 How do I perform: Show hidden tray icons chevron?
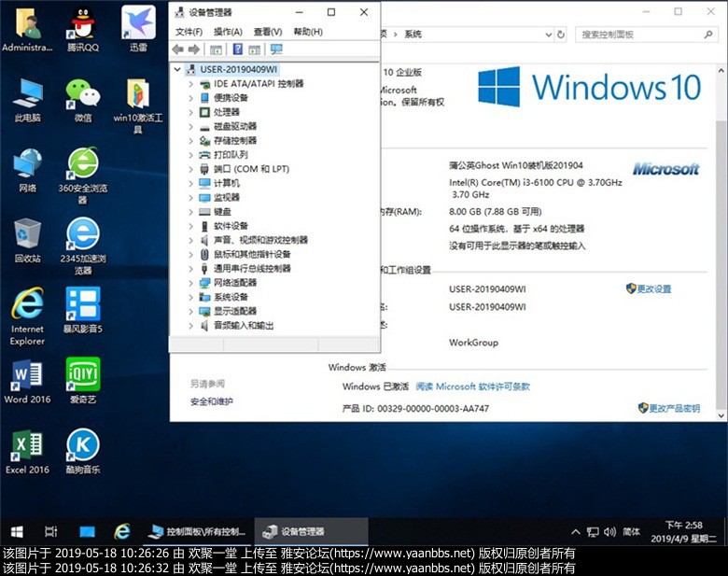tap(576, 532)
